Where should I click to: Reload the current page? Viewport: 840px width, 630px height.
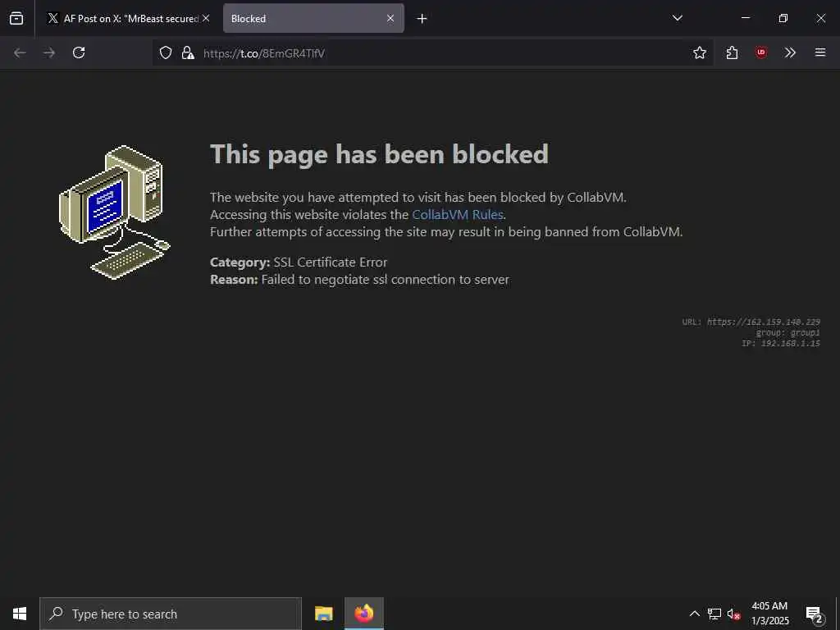[79, 52]
